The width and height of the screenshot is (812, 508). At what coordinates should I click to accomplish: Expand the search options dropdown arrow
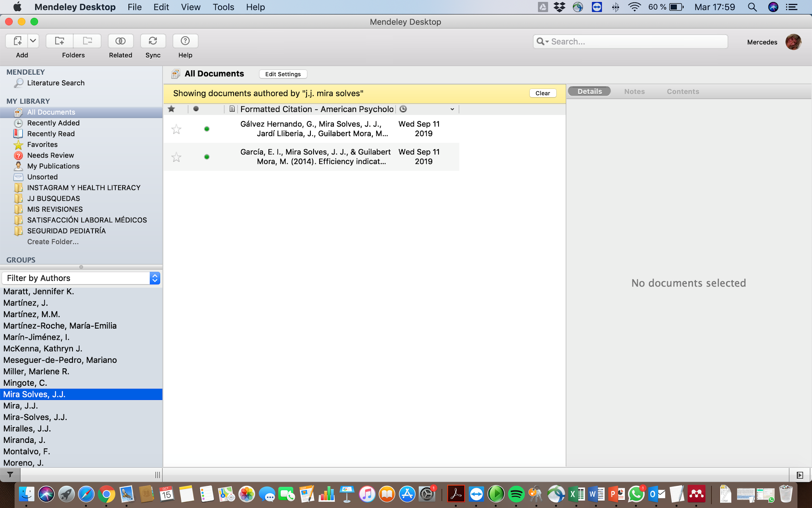click(547, 42)
